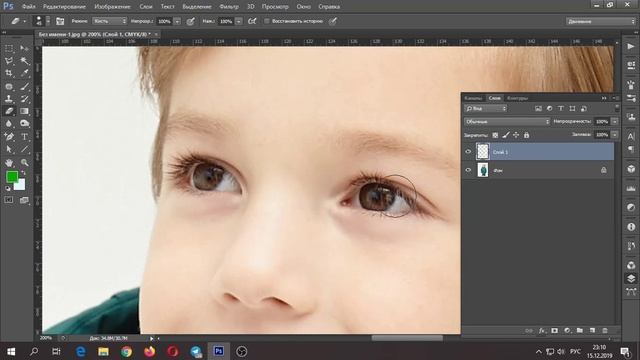
Task: Close the document tab
Action: pos(156,34)
